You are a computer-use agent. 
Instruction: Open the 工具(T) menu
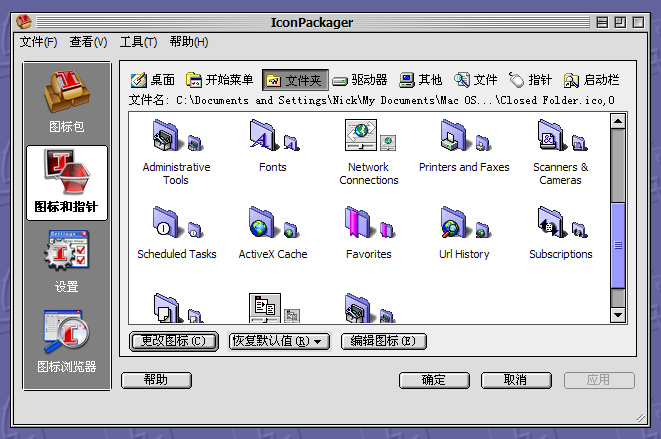click(x=138, y=42)
